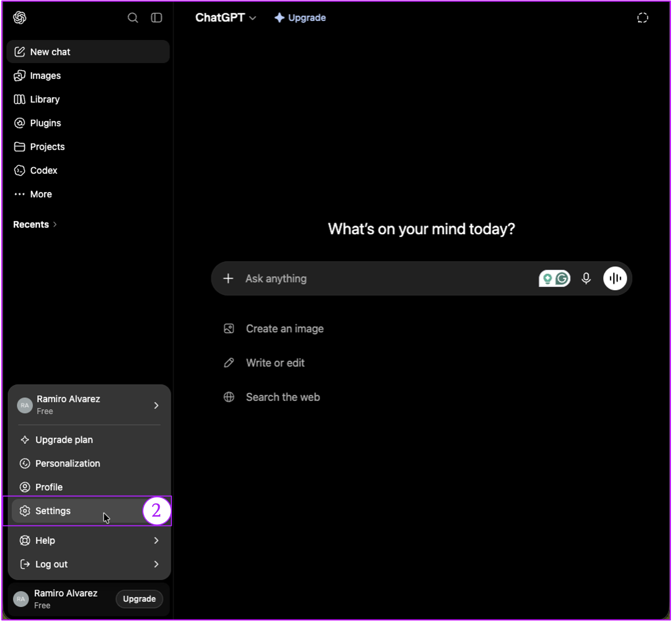This screenshot has height=622, width=672.
Task: Start a New chat
Action: pyautogui.click(x=88, y=52)
